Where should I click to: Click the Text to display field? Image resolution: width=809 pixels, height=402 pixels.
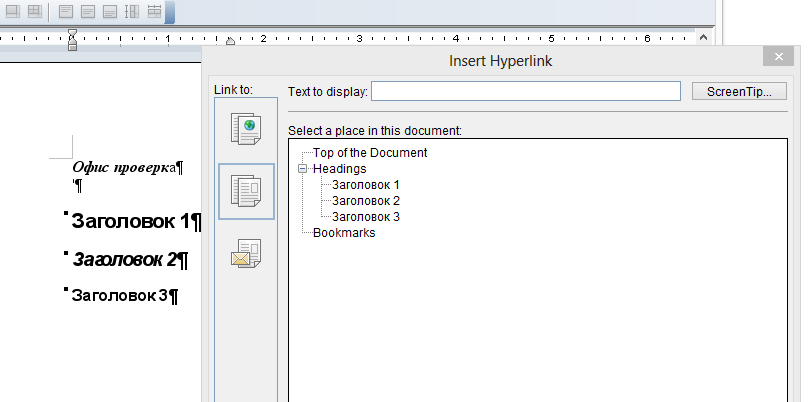click(x=525, y=92)
